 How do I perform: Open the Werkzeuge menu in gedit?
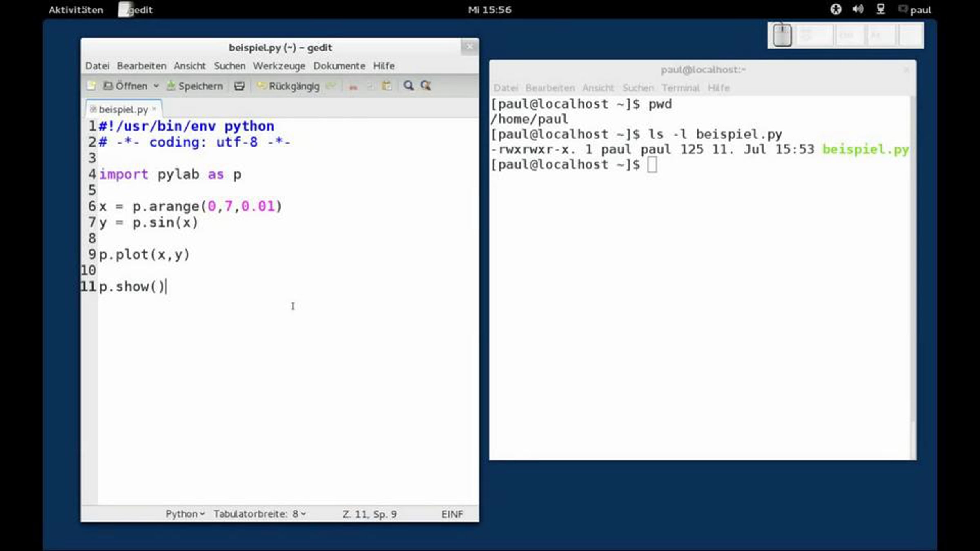[x=279, y=66]
